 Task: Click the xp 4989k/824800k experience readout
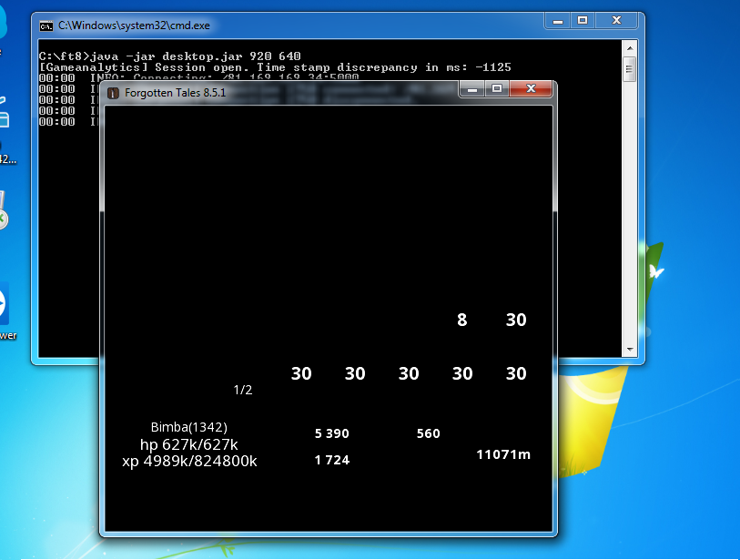(189, 462)
